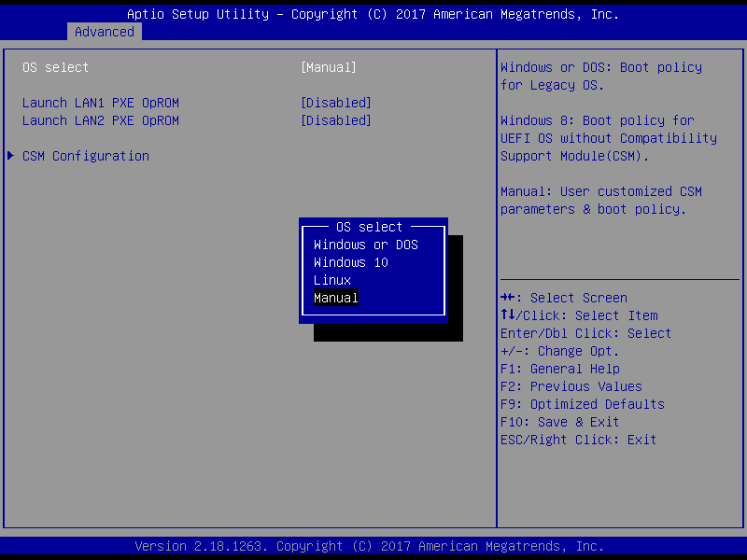Screen dimensions: 747x560
Task: Click the OS select setting label
Action: coord(55,67)
